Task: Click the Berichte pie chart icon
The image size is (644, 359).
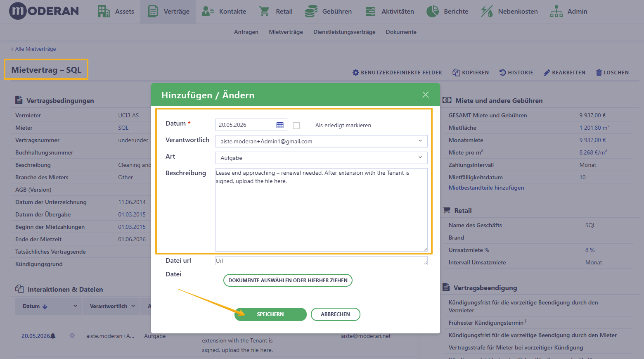Action: tap(433, 11)
